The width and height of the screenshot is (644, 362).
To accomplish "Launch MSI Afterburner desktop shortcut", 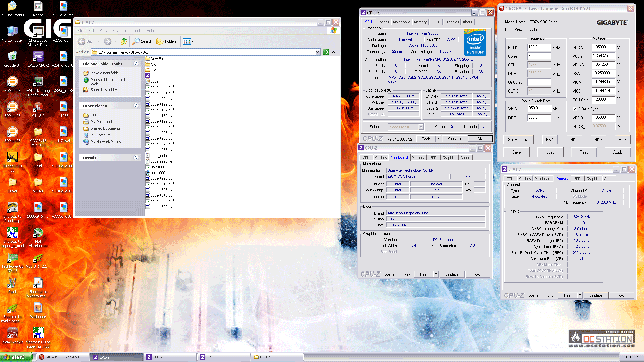I will coord(38,237).
